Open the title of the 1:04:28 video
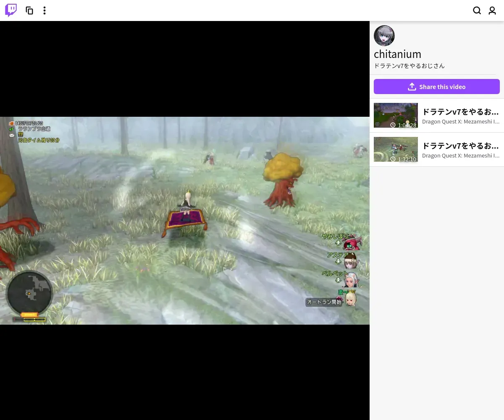Viewport: 504px width, 420px height. click(461, 112)
